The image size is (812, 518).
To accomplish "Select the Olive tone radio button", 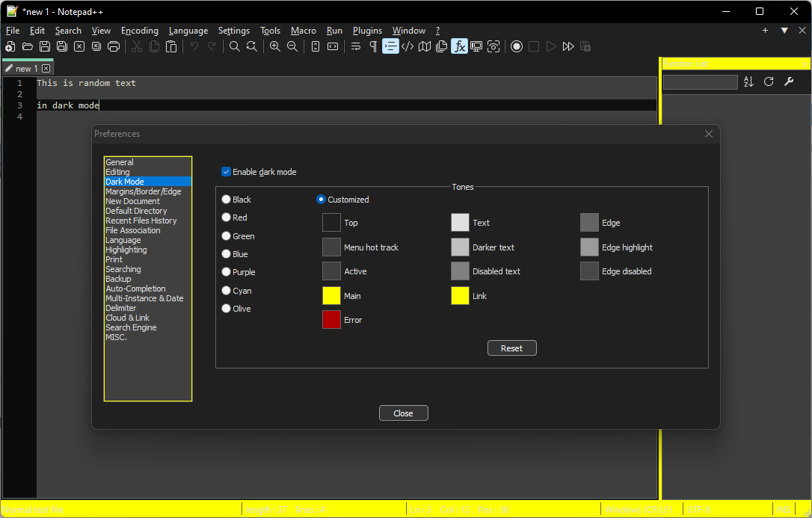I will [227, 309].
